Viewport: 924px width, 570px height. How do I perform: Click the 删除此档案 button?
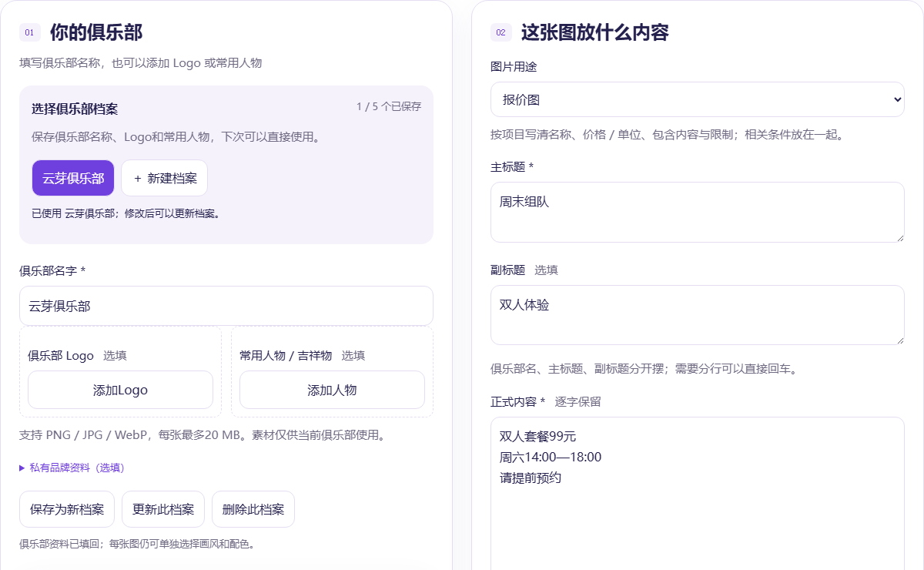[x=253, y=509]
